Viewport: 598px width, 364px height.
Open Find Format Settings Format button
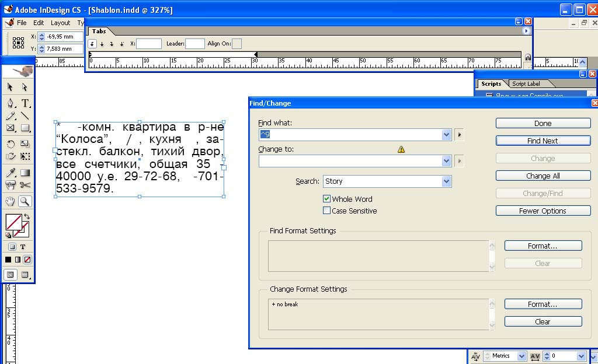pyautogui.click(x=543, y=246)
